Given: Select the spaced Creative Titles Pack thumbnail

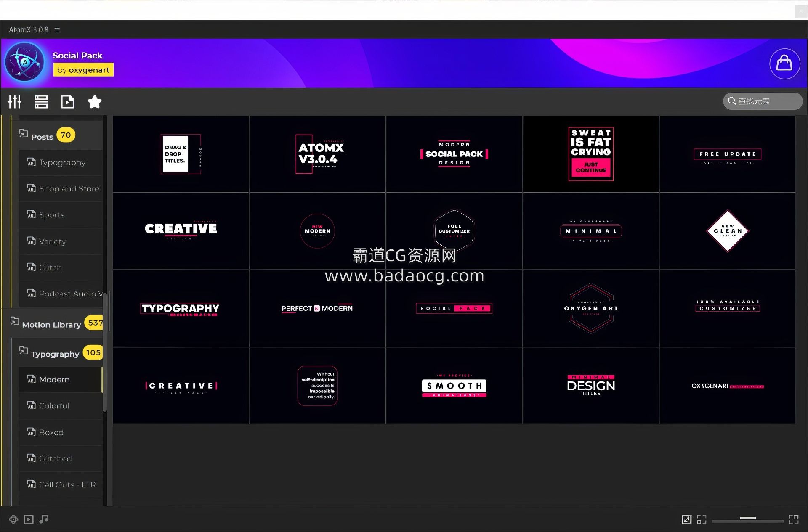Looking at the screenshot, I should pyautogui.click(x=181, y=386).
